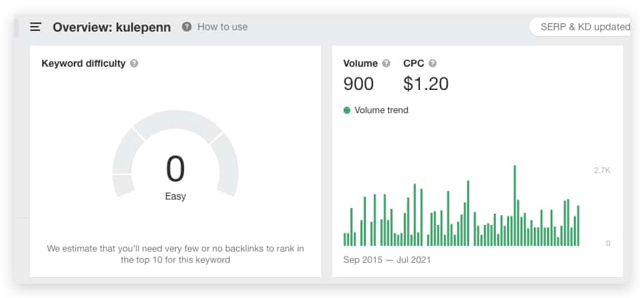Image resolution: width=644 pixels, height=298 pixels.
Task: Open the hamburger menu icon
Action: click(36, 27)
